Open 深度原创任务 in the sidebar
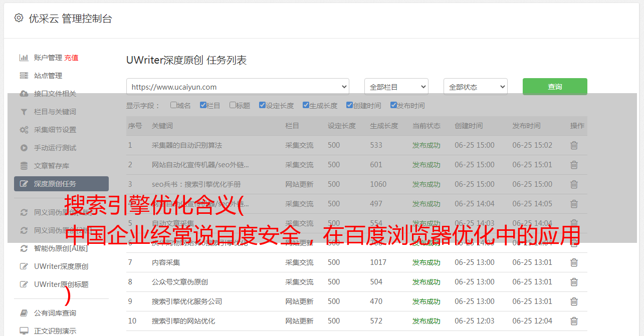The width and height of the screenshot is (644, 336). [x=61, y=184]
